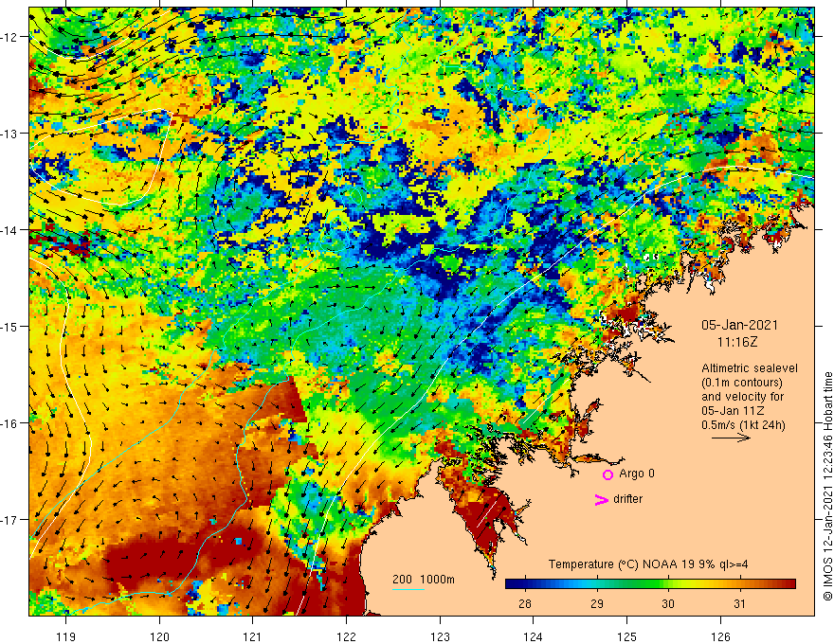Click the '(0.1m contours)' caption line
834x644 pixels.
[x=742, y=383]
